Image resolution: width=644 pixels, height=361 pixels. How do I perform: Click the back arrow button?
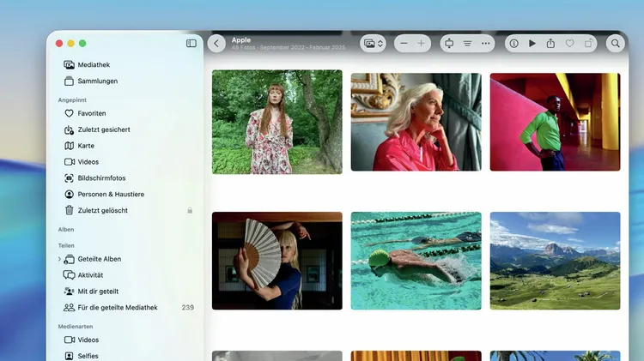[217, 43]
